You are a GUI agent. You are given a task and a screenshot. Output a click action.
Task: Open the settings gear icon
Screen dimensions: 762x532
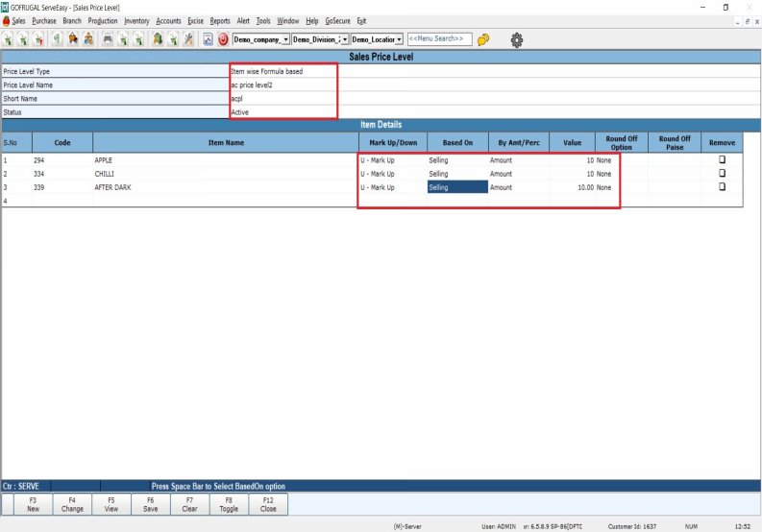pos(517,39)
